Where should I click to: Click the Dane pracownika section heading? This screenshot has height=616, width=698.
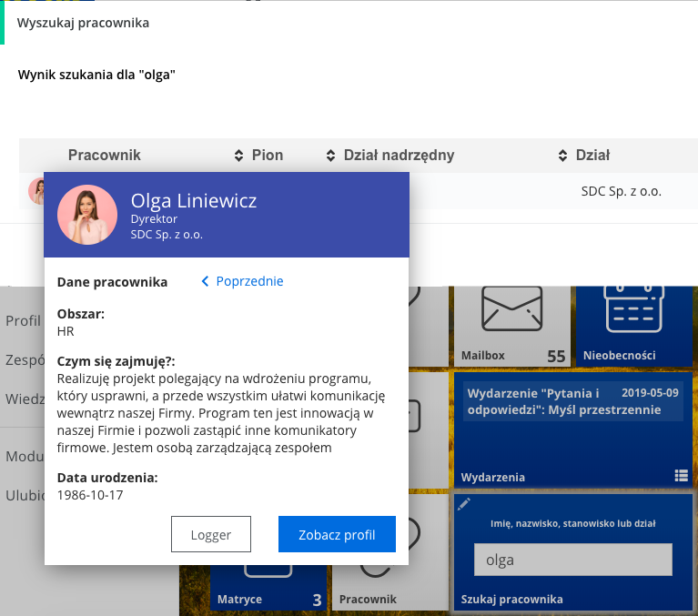coord(112,282)
